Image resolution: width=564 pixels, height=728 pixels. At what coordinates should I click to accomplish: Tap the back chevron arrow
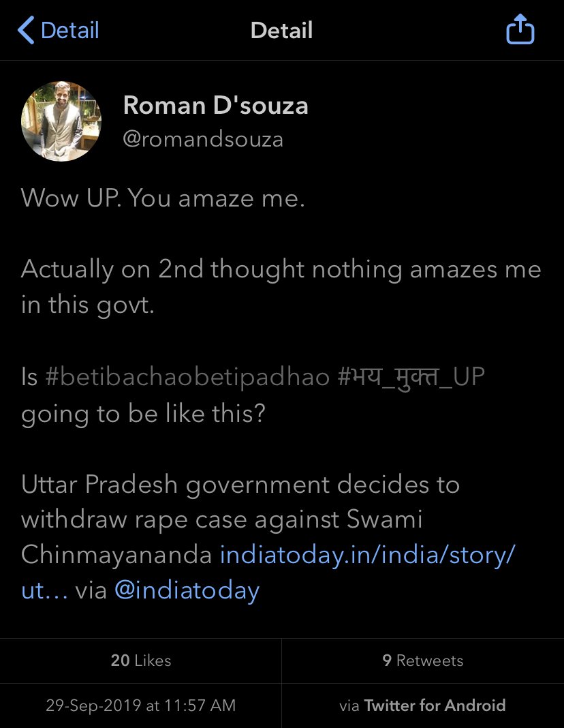tap(26, 31)
